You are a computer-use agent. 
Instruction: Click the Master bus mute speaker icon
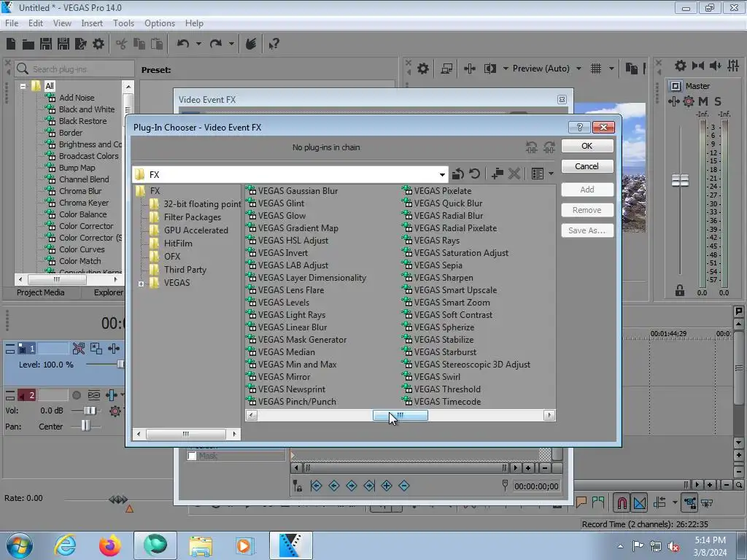click(x=715, y=66)
